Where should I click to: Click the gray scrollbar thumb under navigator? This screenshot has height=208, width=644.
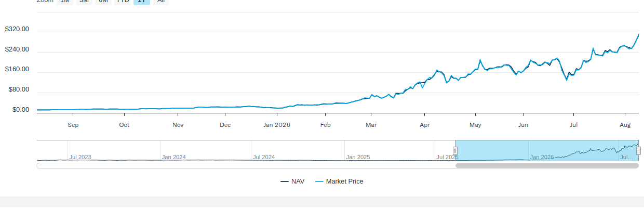(547, 166)
